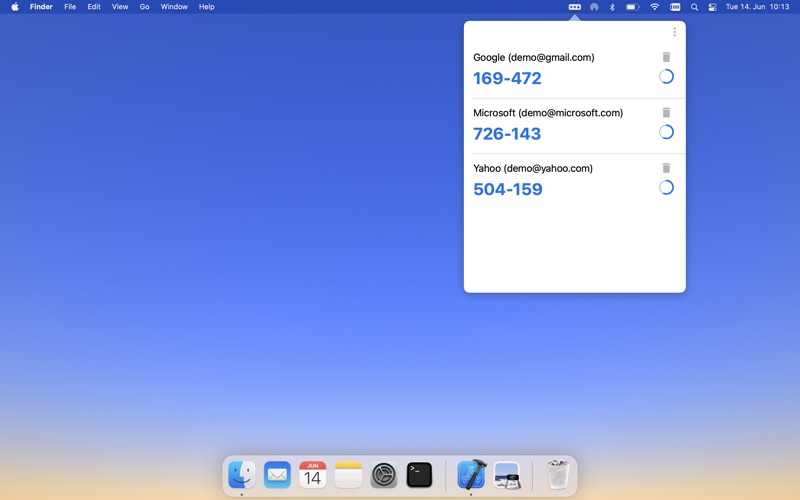Copy the Yahoo code 504-159
This screenshot has width=800, height=500.
pos(507,189)
